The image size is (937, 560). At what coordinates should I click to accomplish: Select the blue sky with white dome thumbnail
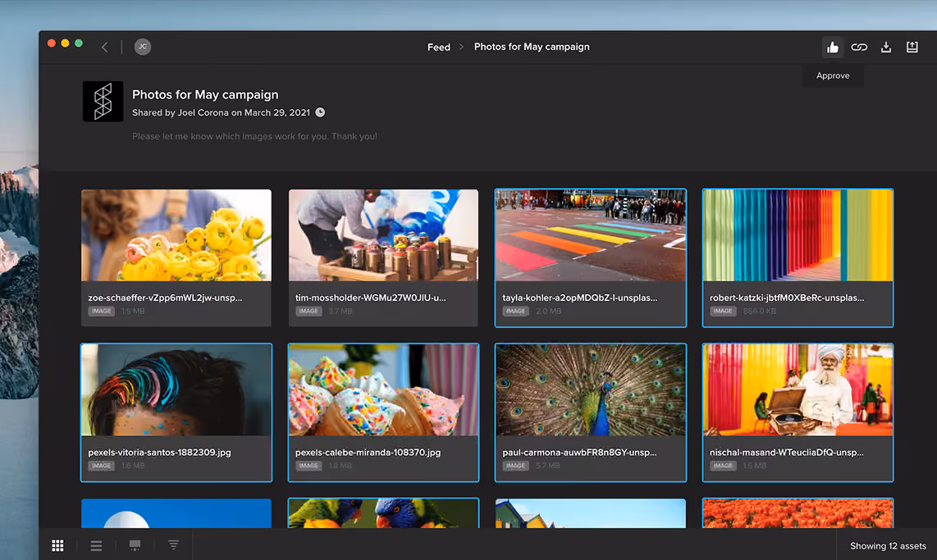[176, 513]
